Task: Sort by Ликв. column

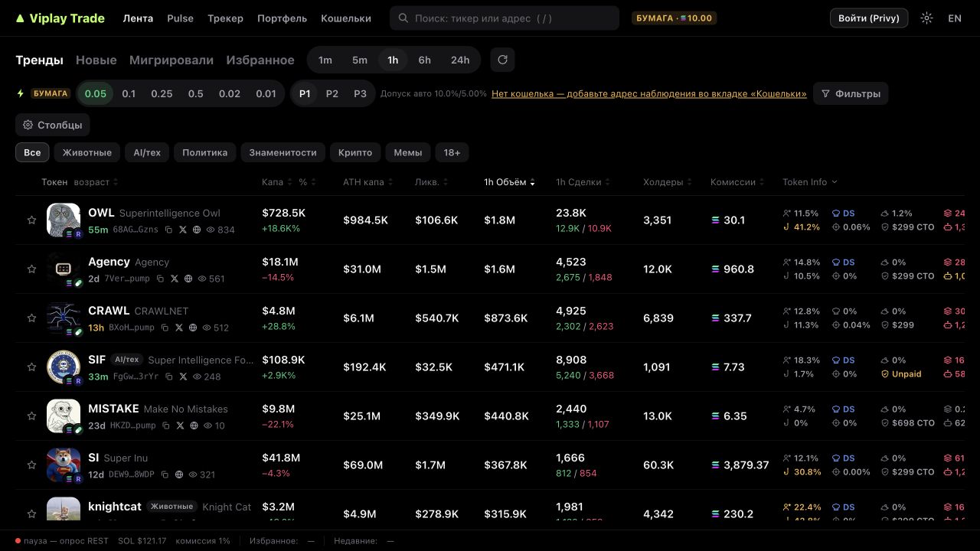Action: point(432,182)
